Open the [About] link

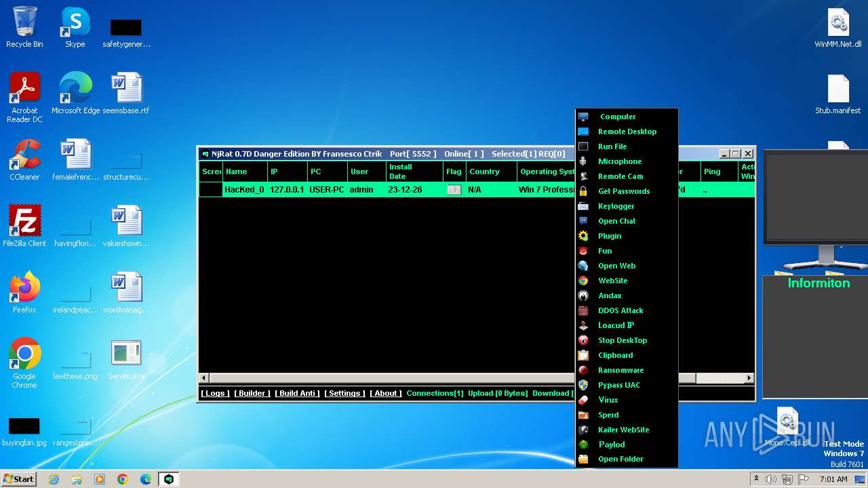pos(386,393)
